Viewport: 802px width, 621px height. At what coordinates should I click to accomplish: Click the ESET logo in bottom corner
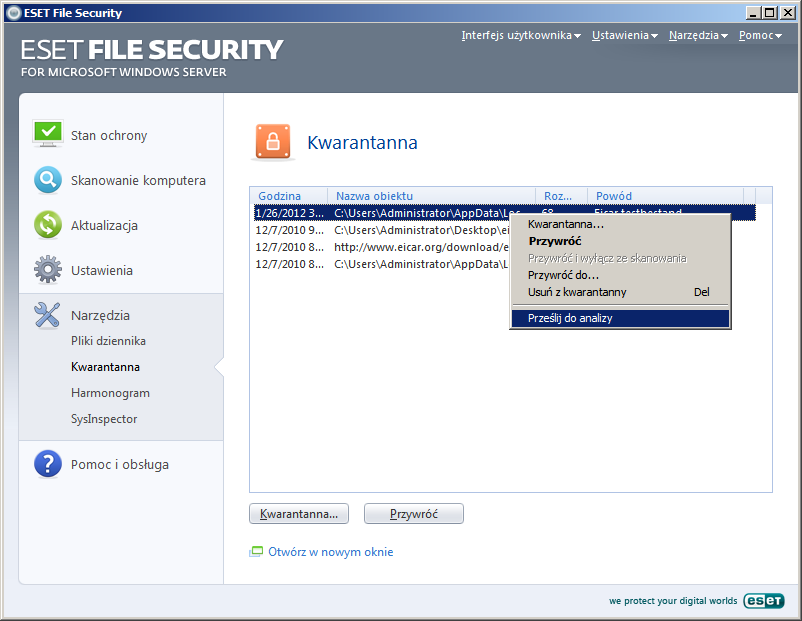(x=764, y=600)
